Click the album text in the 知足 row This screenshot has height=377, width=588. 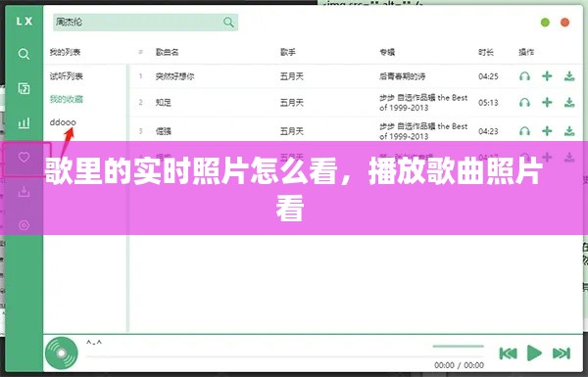pyautogui.click(x=423, y=102)
